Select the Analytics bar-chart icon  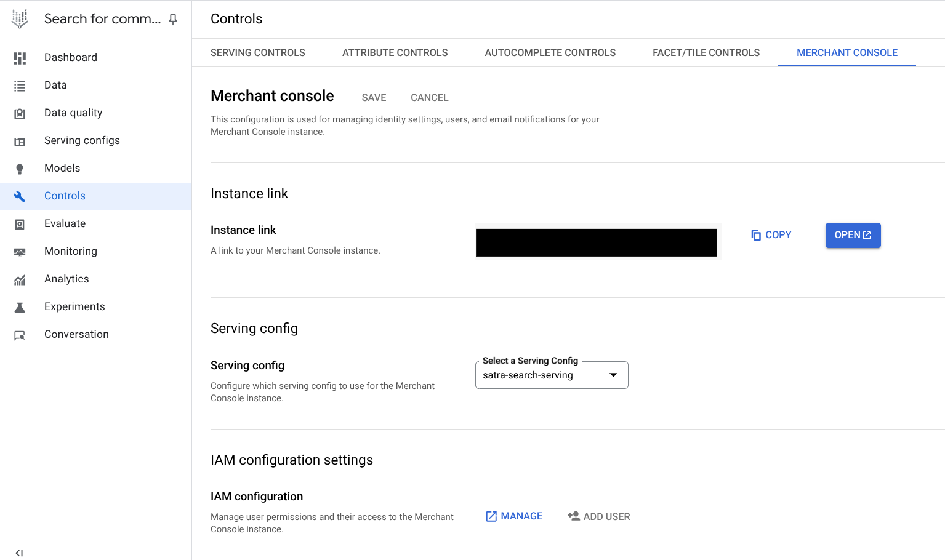(x=19, y=279)
